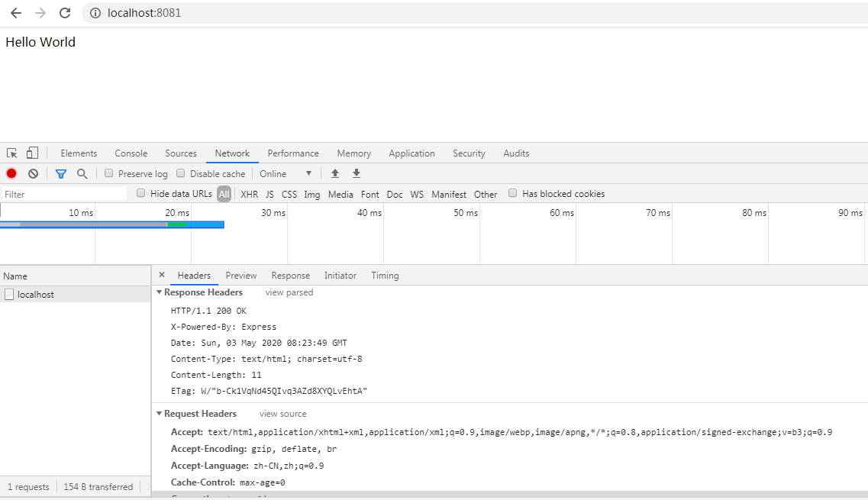Click the HTTP/1.1 200 OK line
The height and width of the screenshot is (500, 868).
pyautogui.click(x=208, y=311)
